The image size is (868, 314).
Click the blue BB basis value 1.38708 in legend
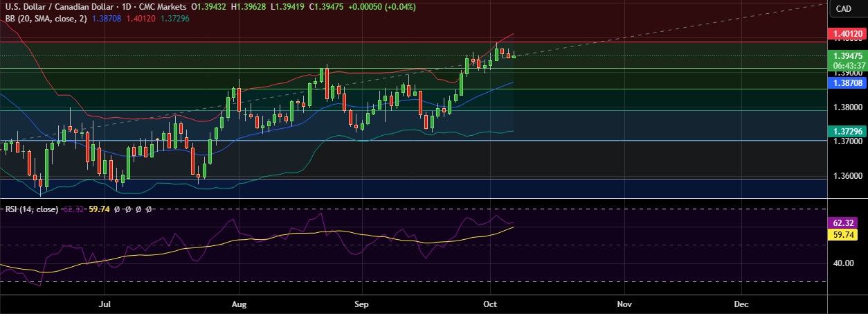click(x=107, y=18)
